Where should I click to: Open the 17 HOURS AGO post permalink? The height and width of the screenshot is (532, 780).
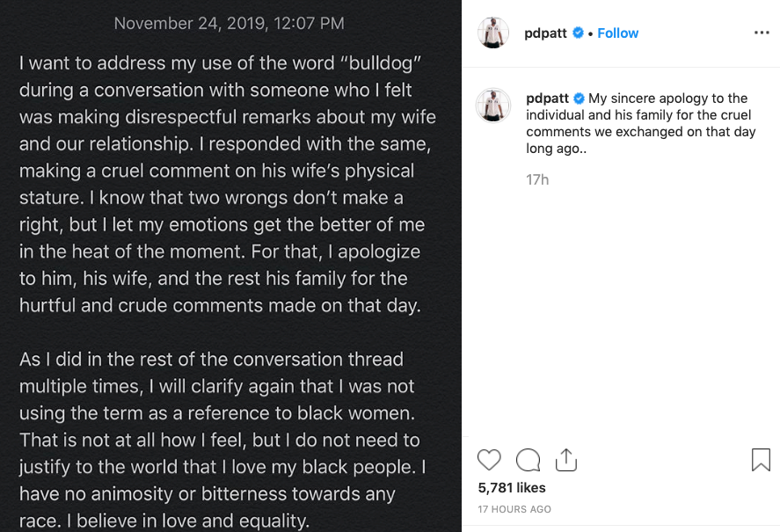[514, 509]
